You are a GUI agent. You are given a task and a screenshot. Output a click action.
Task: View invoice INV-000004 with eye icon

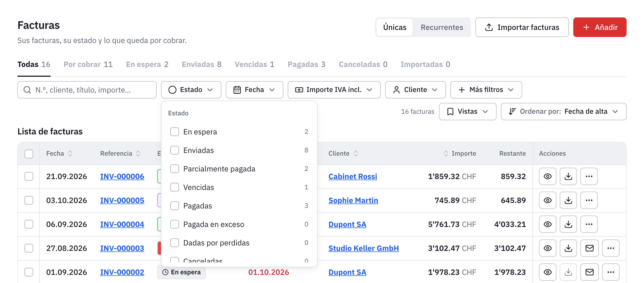(547, 224)
